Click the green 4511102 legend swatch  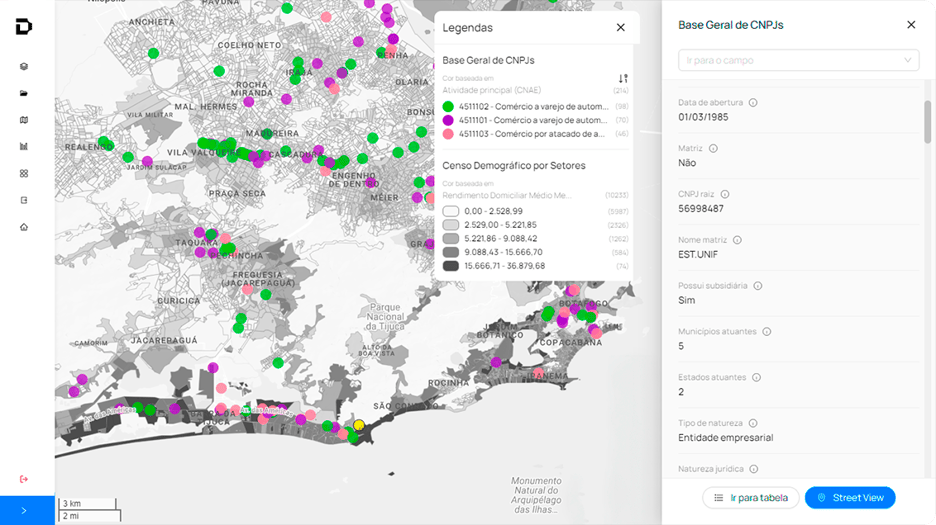[x=448, y=107]
